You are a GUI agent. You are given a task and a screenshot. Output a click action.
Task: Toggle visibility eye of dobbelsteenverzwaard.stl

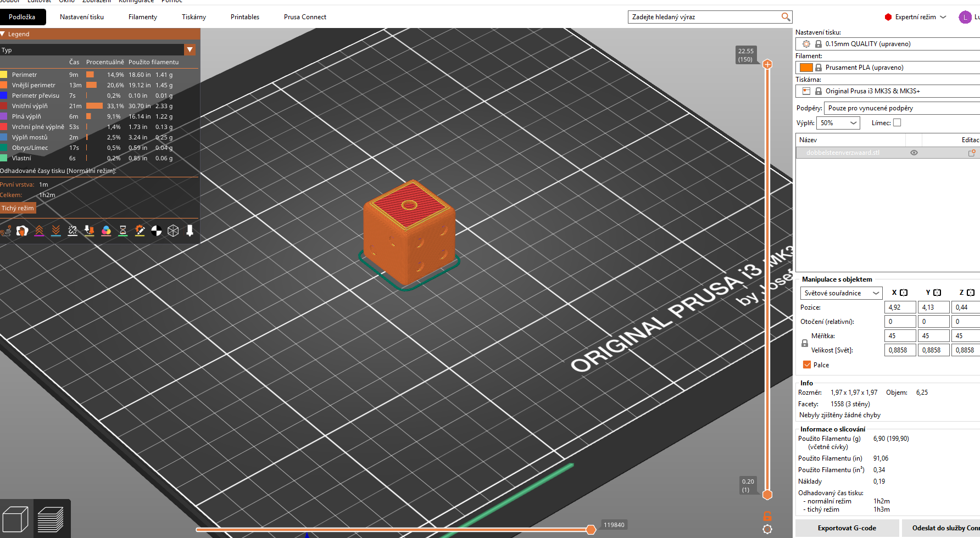[x=914, y=153]
